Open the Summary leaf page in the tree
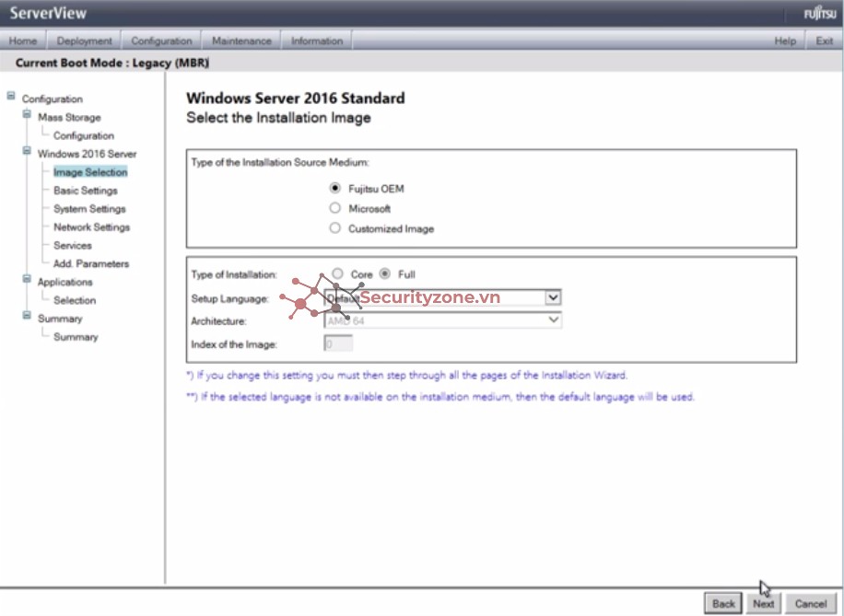 click(x=76, y=337)
